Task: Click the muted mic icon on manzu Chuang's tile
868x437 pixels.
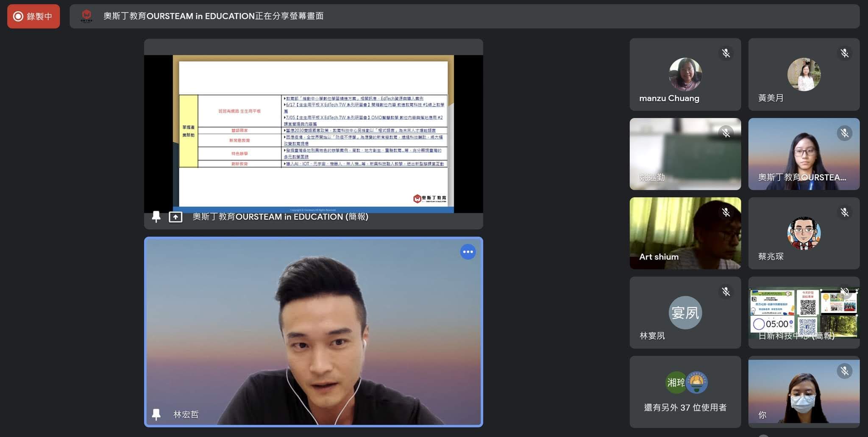Action: click(726, 53)
